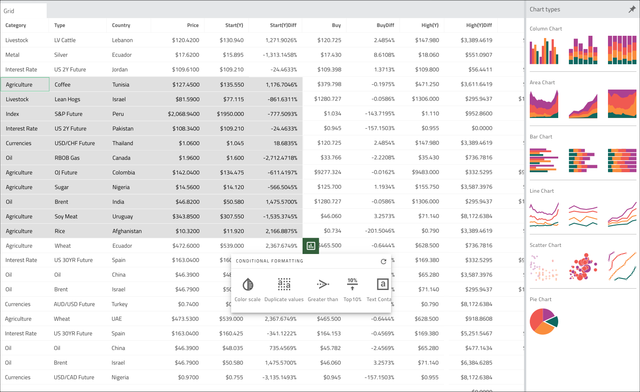Viewport: 640px width, 392px height.
Task: Choose Text Contains formatting option
Action: (379, 290)
